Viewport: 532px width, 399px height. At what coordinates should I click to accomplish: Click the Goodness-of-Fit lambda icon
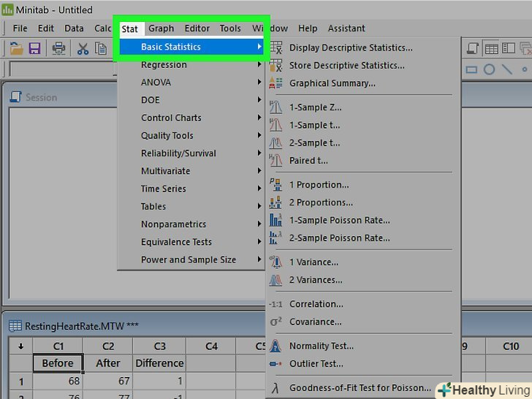275,388
